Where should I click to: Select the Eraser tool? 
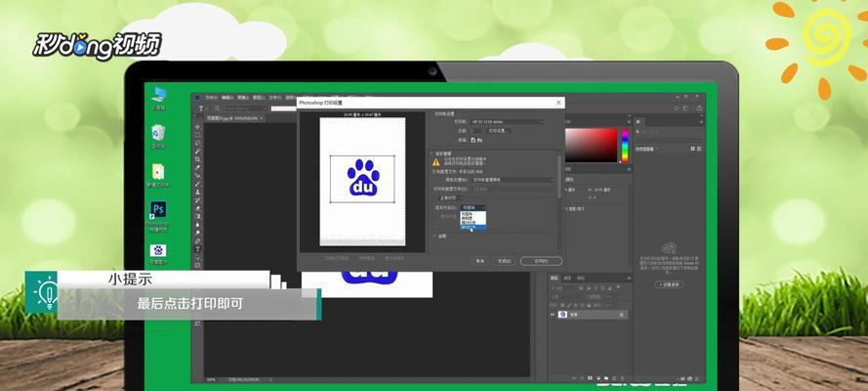click(x=197, y=207)
